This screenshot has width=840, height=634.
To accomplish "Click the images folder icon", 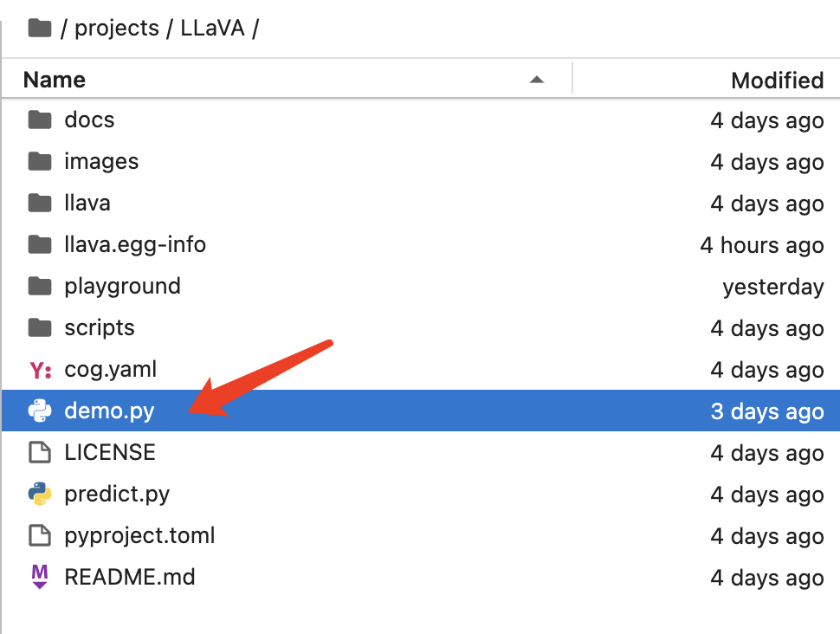I will [x=40, y=161].
